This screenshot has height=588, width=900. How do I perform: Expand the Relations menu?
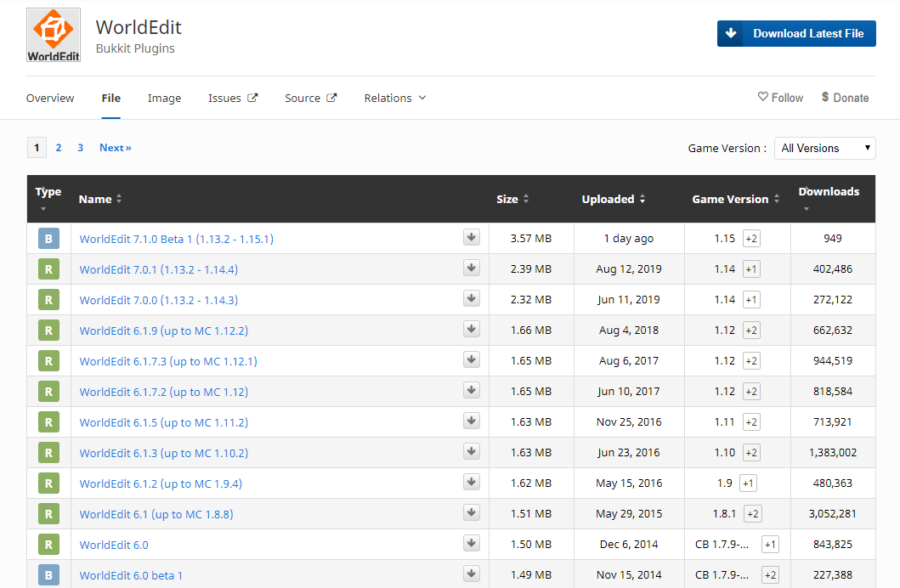point(395,98)
